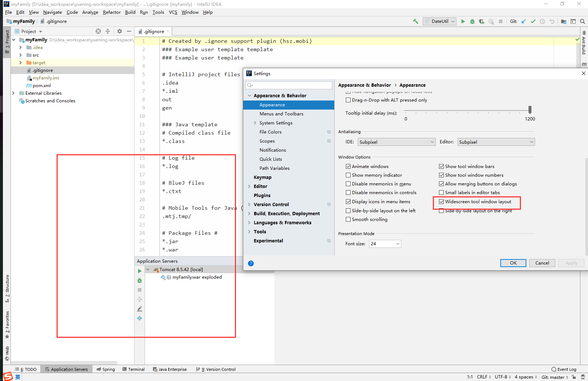This screenshot has height=381, width=588.
Task: Enable Disable mnemonics in menu
Action: [348, 184]
